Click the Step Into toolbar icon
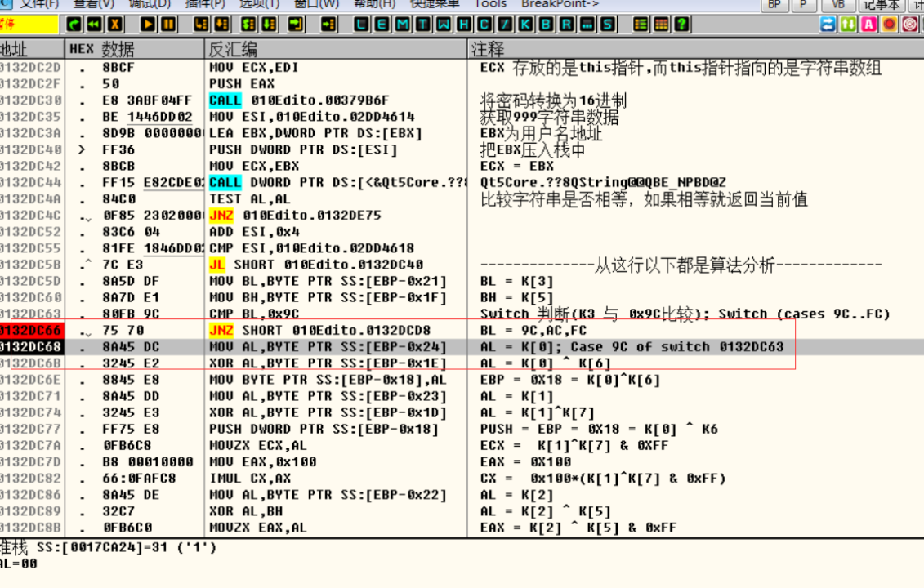 pos(200,25)
